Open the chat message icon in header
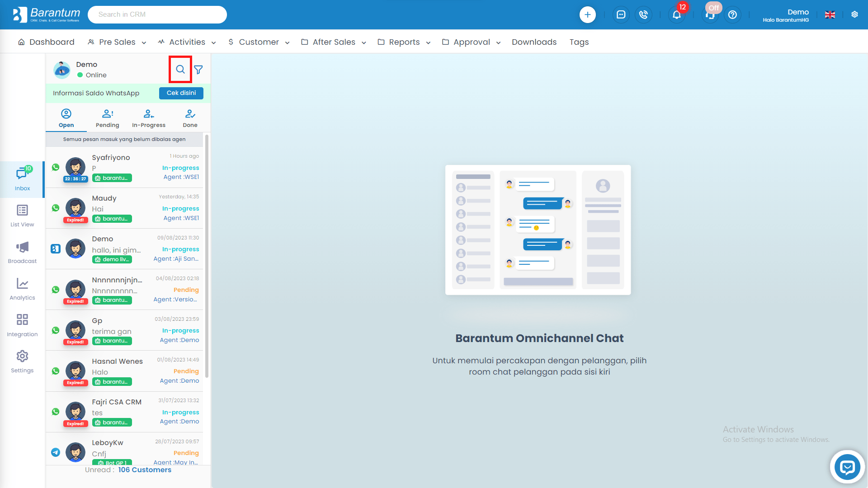 621,14
